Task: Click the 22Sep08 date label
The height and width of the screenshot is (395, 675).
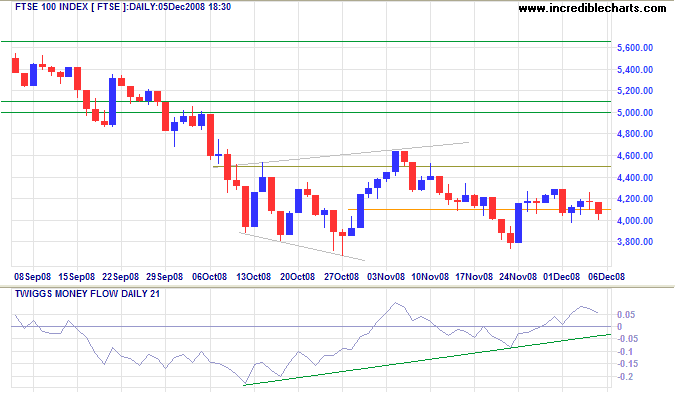Action: 120,277
